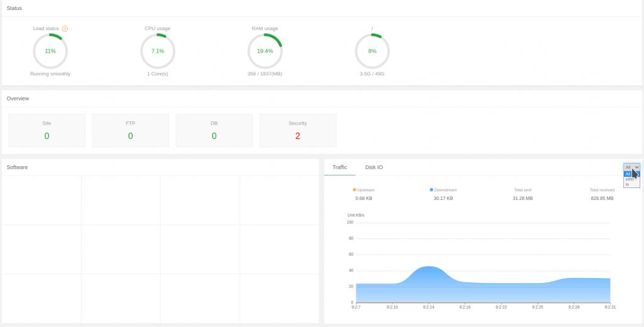Toggle the Downstream legend blue dot
The width and height of the screenshot is (644, 327).
pyautogui.click(x=431, y=190)
